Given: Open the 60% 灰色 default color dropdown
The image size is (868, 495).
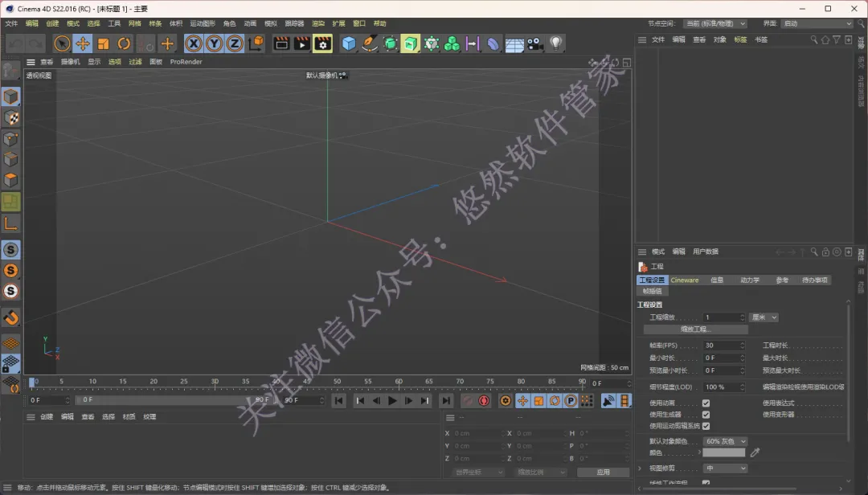Looking at the screenshot, I should click(725, 441).
